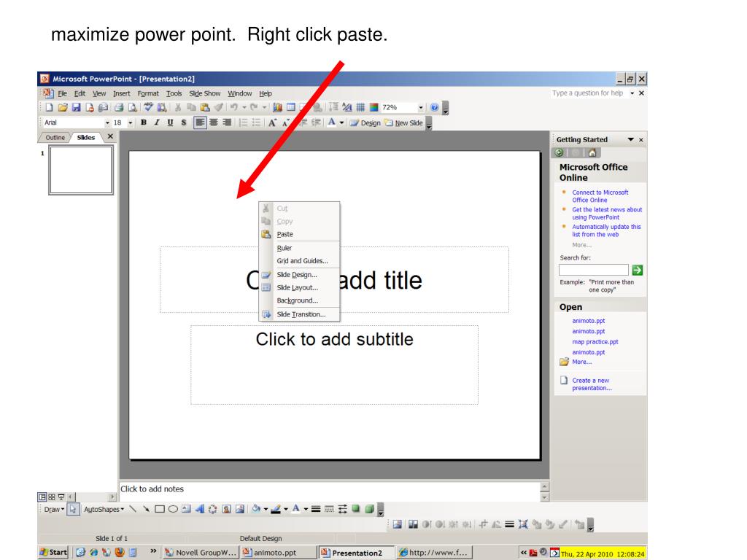Set Align Right paragraph alignment
Image resolution: width=747 pixels, height=560 pixels.
227,122
